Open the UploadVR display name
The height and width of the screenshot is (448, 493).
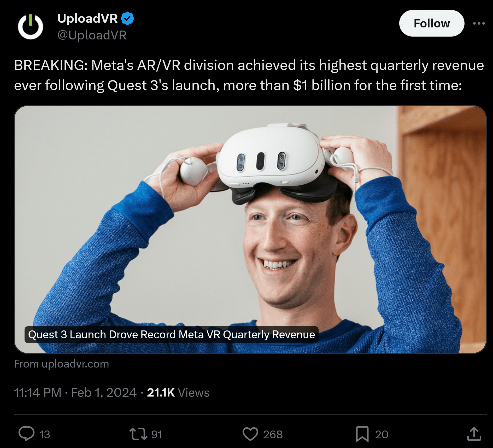point(87,19)
